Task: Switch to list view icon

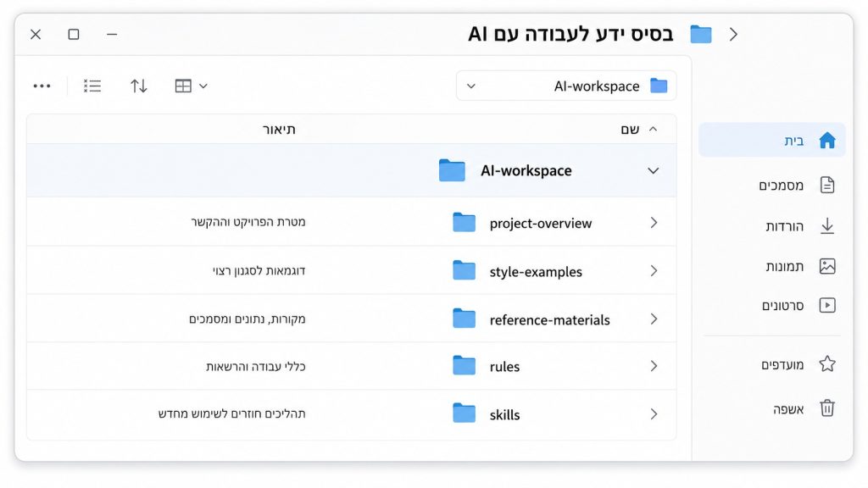Action: point(92,86)
